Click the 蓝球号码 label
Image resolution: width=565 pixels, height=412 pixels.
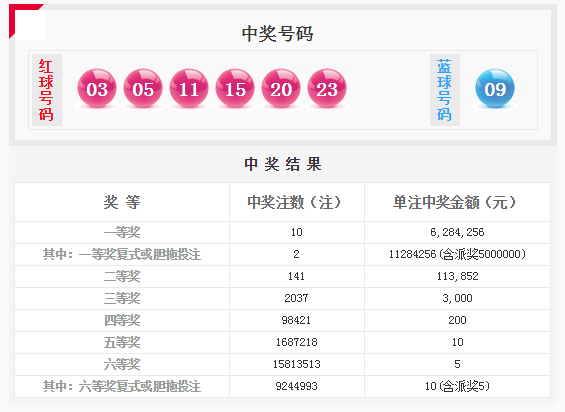point(445,90)
